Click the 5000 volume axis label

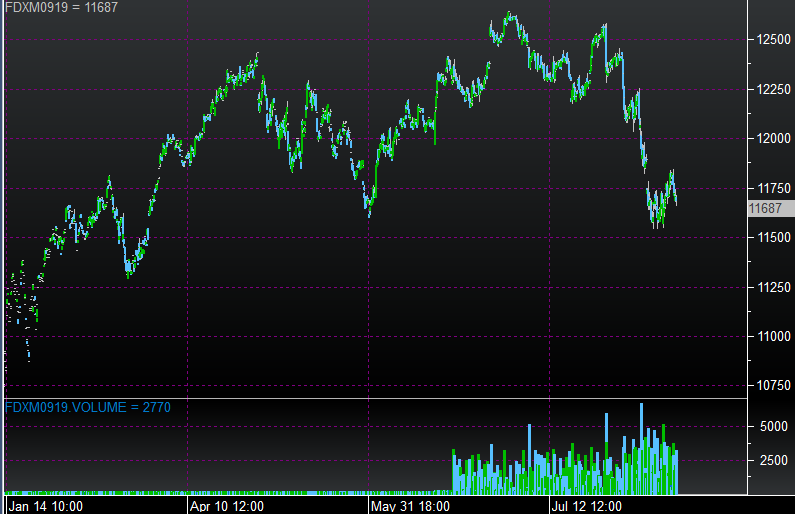[x=774, y=426]
